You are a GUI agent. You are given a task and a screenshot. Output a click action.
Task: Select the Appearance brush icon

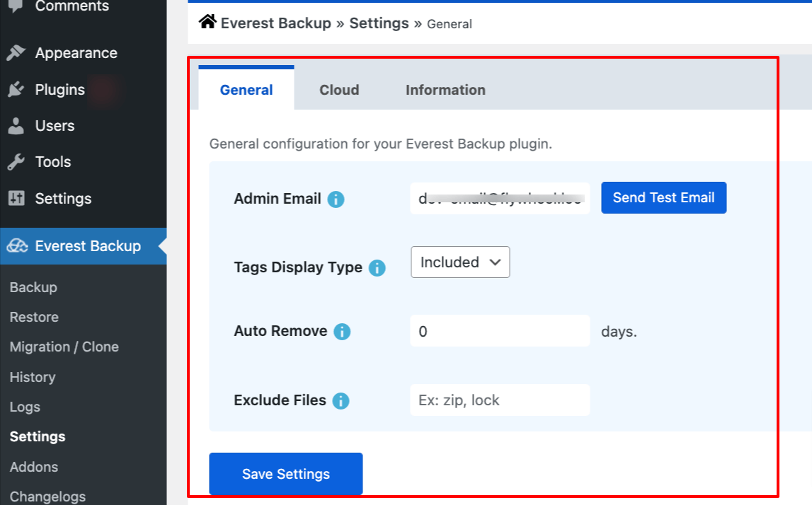click(16, 52)
